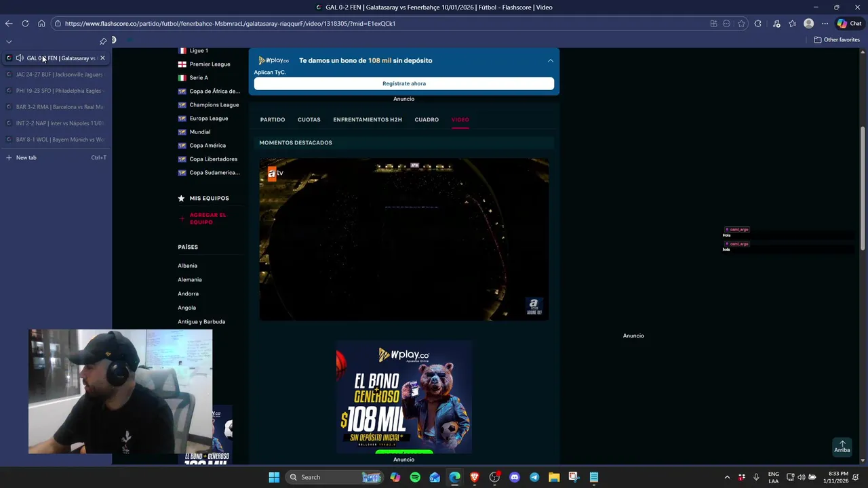Collapse the tab actions chevron at top left

coord(9,41)
